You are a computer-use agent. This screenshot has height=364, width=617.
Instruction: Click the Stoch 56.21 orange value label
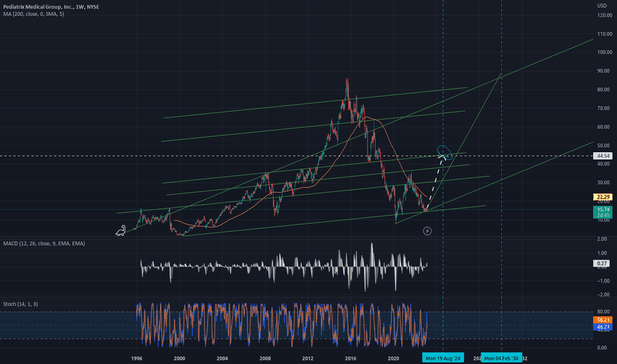pyautogui.click(x=603, y=320)
